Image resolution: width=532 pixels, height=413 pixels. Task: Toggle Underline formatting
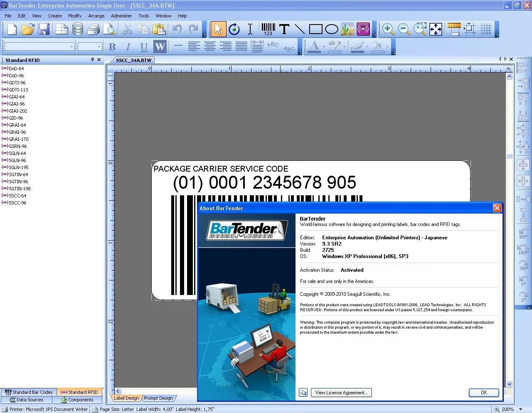[144, 47]
